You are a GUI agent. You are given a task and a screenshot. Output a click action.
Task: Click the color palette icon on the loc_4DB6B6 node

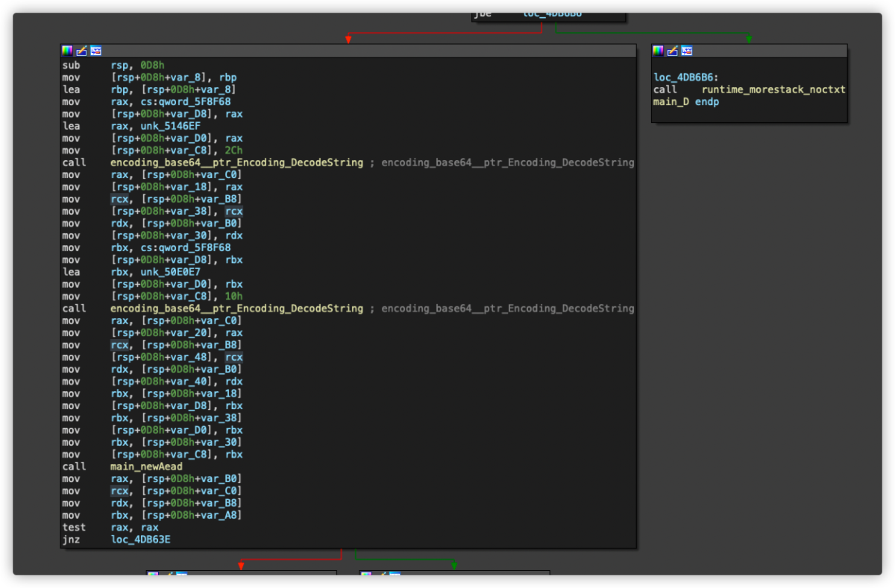(658, 51)
